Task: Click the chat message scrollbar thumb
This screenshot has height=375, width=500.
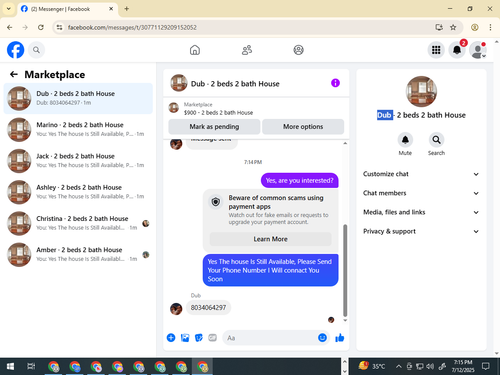Action: click(x=345, y=270)
